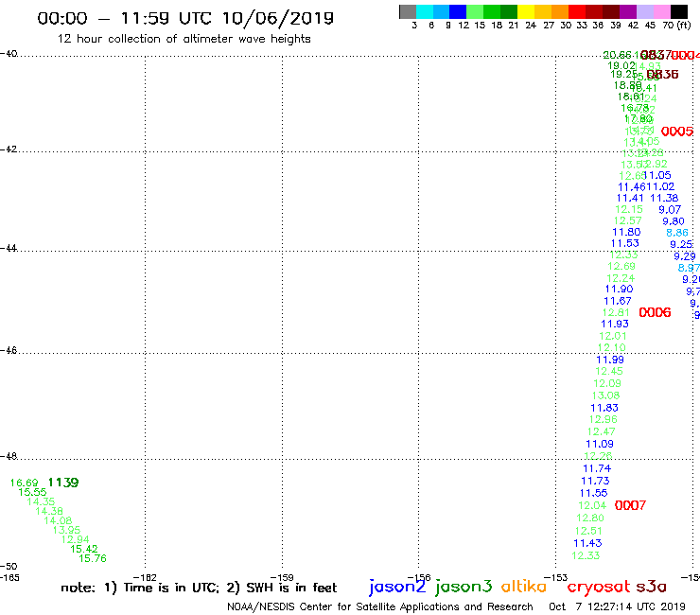
Task: Click the lavender swatch in the color scale
Action: (x=645, y=11)
